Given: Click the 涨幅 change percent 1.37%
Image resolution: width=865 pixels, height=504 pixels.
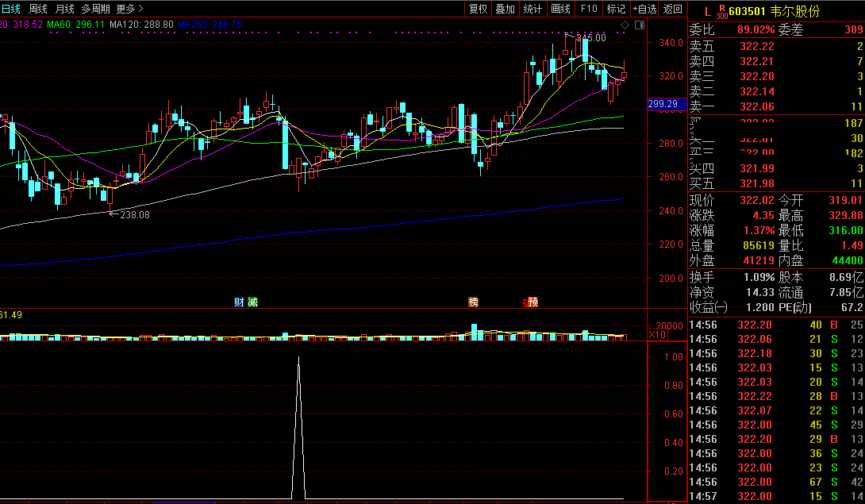Looking at the screenshot, I should click(x=759, y=230).
